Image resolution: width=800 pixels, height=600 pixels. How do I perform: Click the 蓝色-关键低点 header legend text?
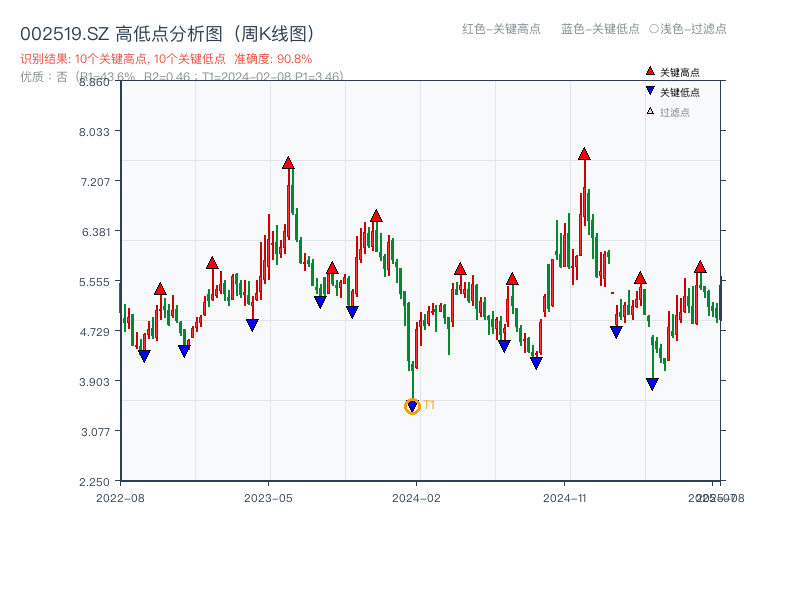pyautogui.click(x=600, y=29)
